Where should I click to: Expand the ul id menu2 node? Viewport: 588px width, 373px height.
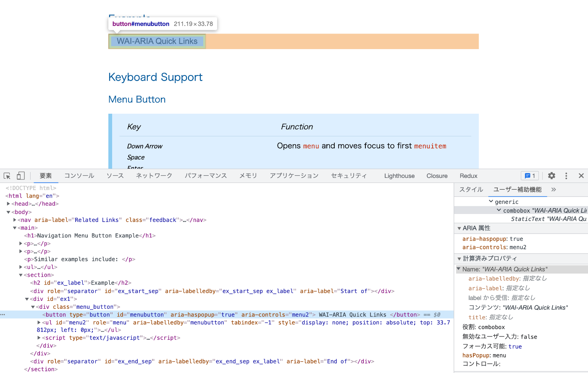click(x=39, y=322)
